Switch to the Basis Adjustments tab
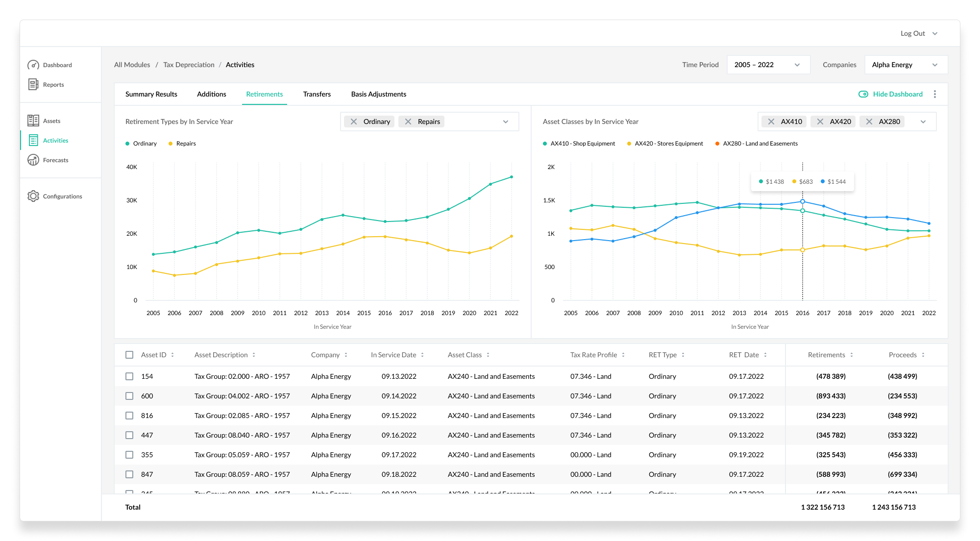This screenshot has height=541, width=980. point(379,94)
